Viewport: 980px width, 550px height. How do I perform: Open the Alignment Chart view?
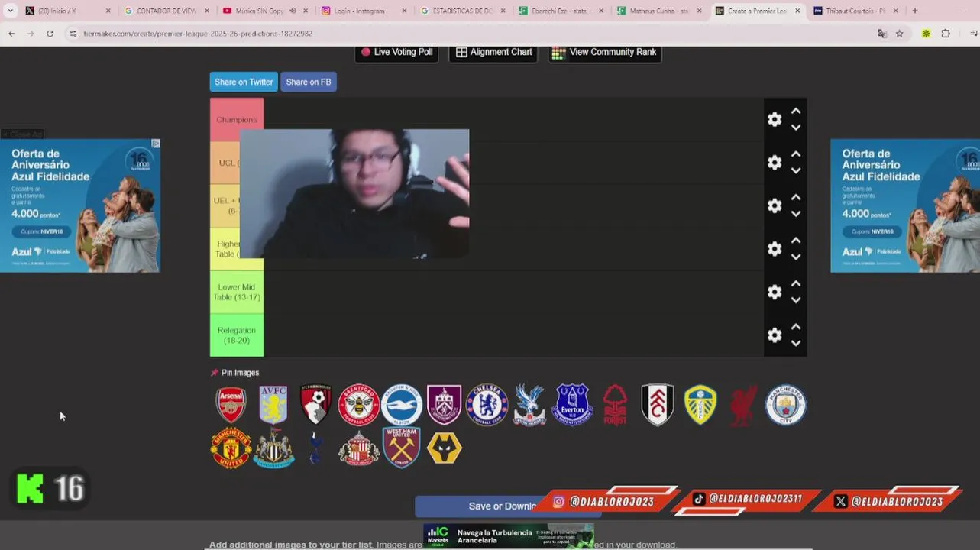pos(493,53)
